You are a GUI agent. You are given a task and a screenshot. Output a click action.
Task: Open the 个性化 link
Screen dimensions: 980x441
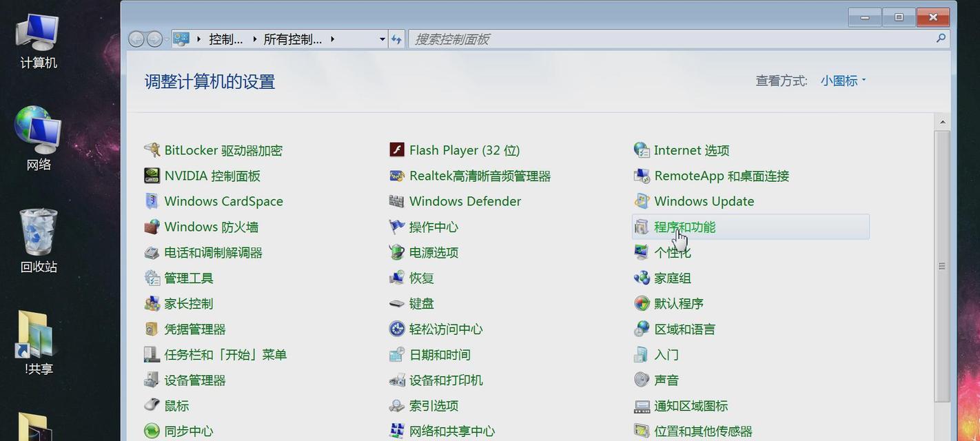pos(672,252)
